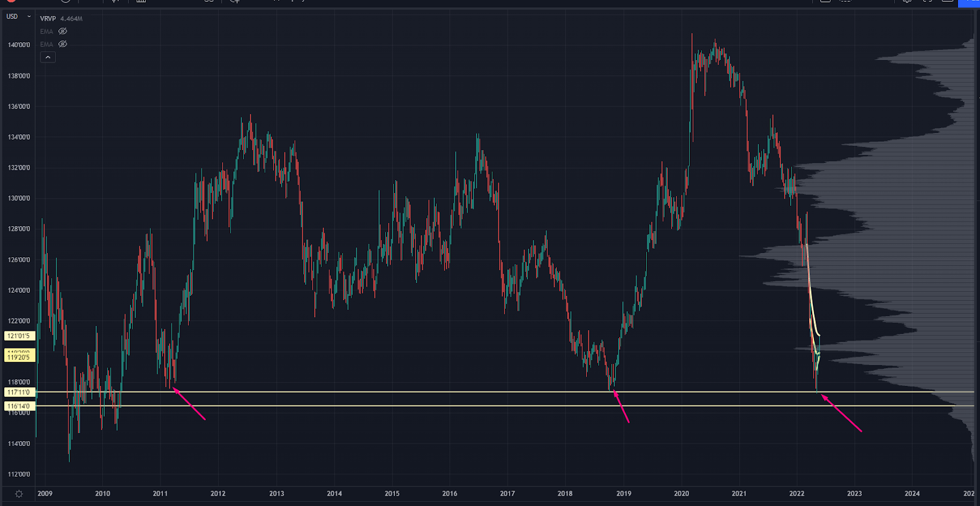Click the 2010 label on time axis
Viewport: 980px width, 506px height.
point(102,494)
